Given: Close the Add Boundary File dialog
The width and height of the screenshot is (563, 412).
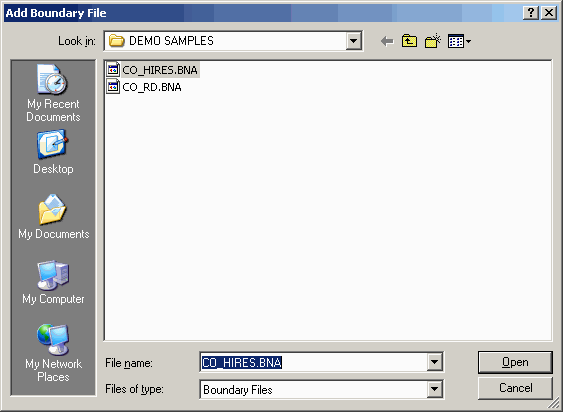Looking at the screenshot, I should pos(549,13).
